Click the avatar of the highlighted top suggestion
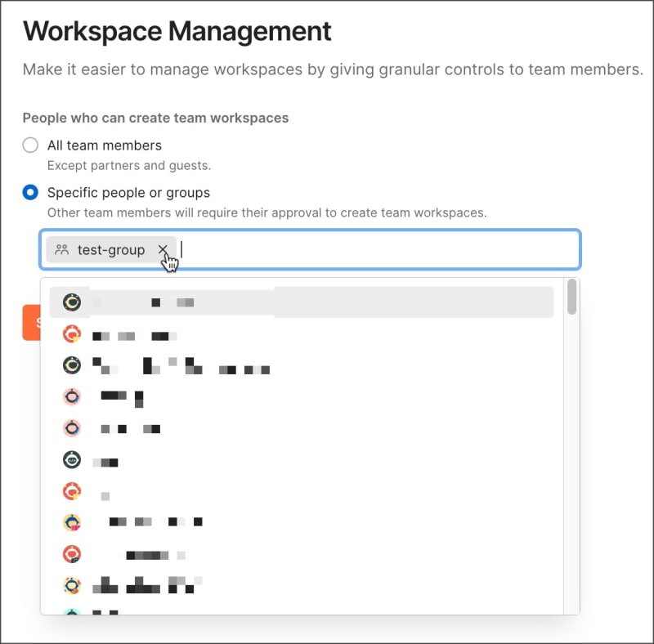654x644 pixels. pos(73,302)
